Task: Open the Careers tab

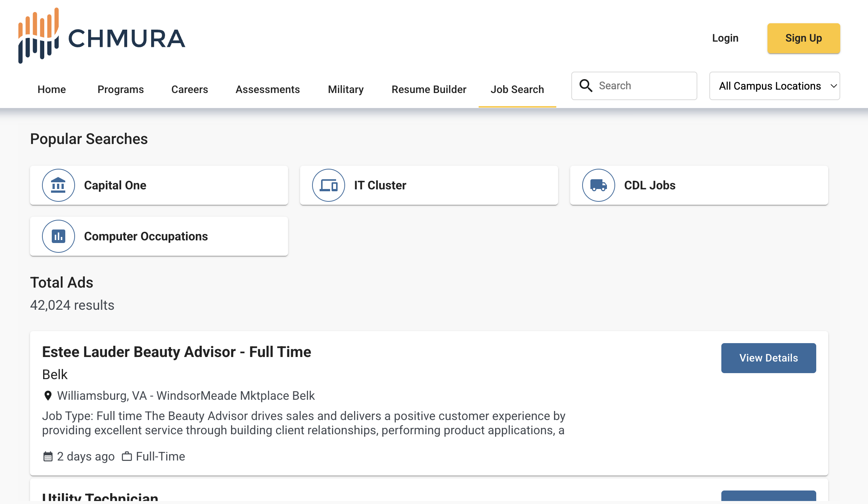Action: tap(189, 89)
